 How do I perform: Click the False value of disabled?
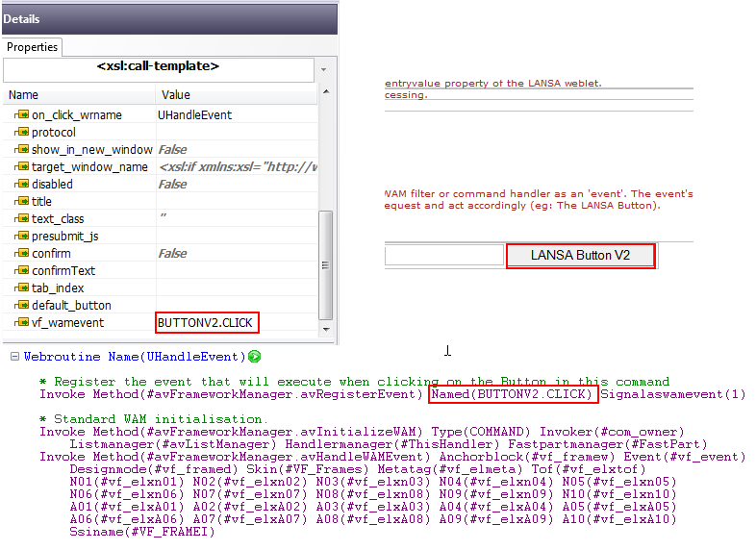point(172,185)
